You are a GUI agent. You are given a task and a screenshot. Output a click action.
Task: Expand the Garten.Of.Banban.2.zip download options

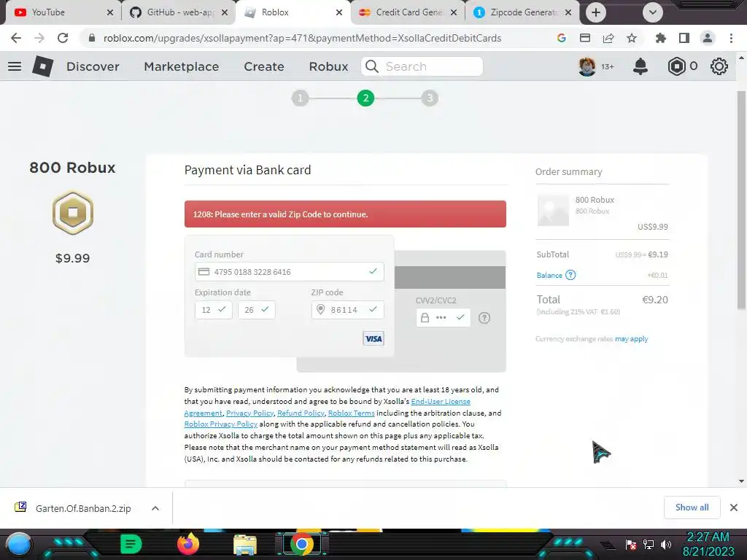(155, 508)
